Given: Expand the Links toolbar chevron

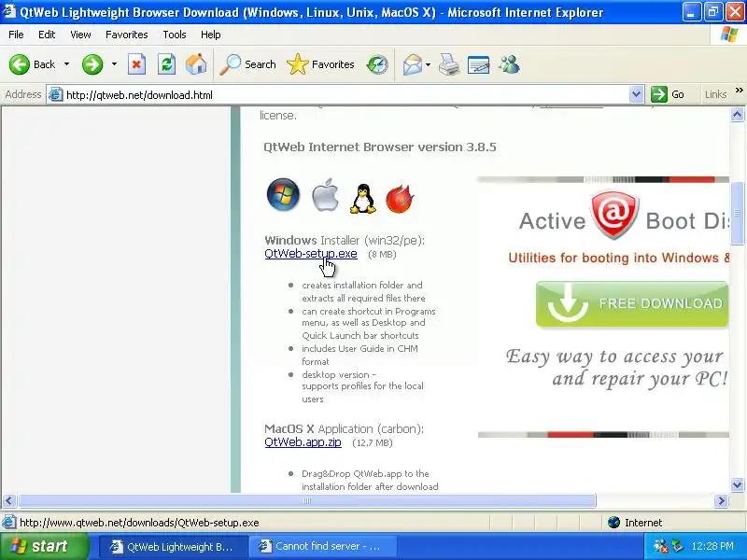Looking at the screenshot, I should pos(739,91).
